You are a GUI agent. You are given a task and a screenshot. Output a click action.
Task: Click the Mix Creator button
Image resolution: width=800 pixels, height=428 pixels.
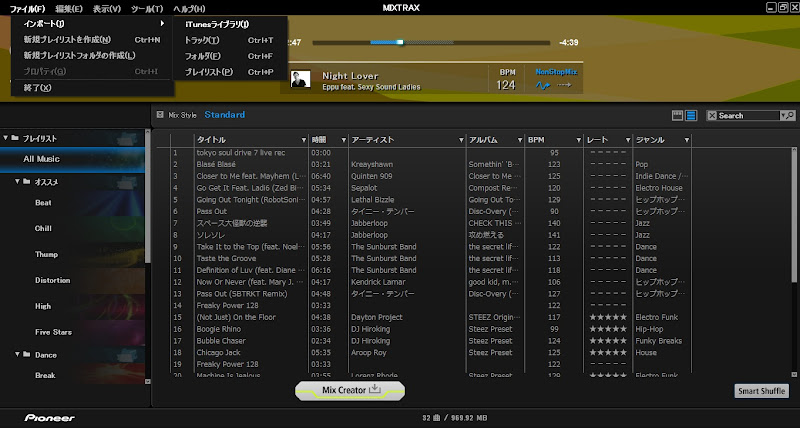click(x=350, y=390)
